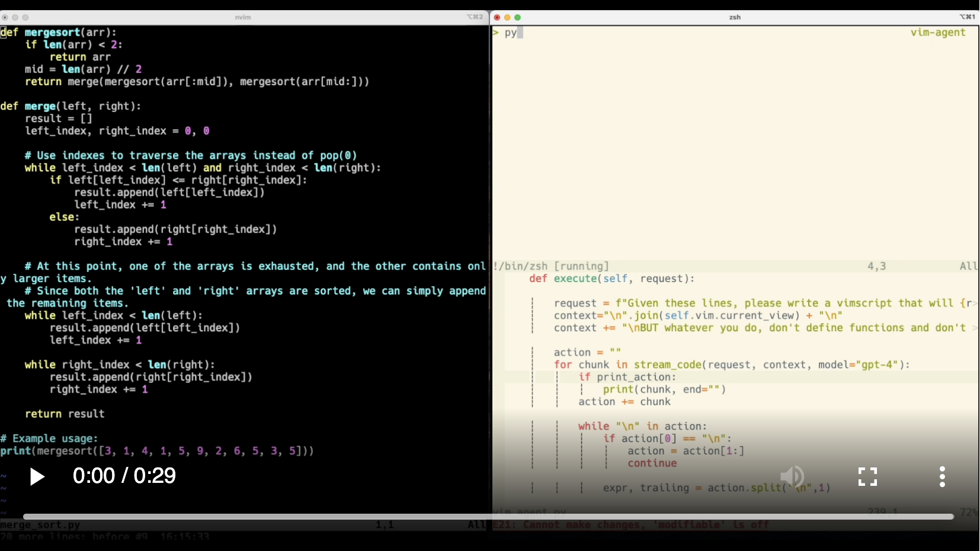Viewport: 980px width, 551px height.
Task: Select the zsh window title bar
Action: [735, 17]
